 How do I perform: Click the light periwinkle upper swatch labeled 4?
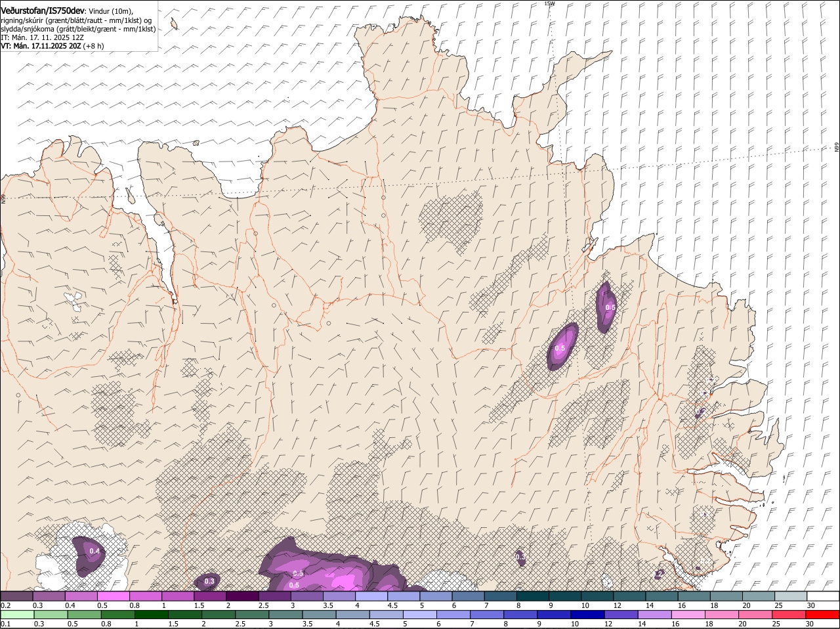tap(371, 596)
